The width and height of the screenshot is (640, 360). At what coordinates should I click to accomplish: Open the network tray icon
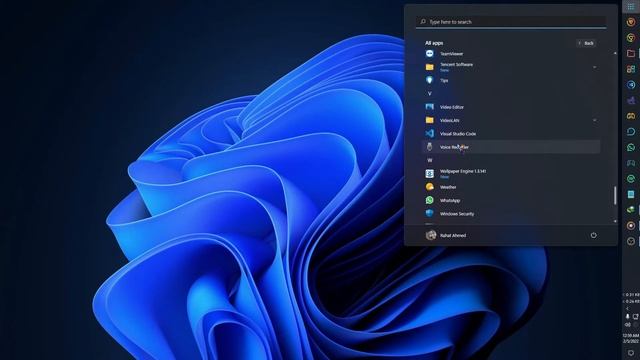tap(636, 316)
